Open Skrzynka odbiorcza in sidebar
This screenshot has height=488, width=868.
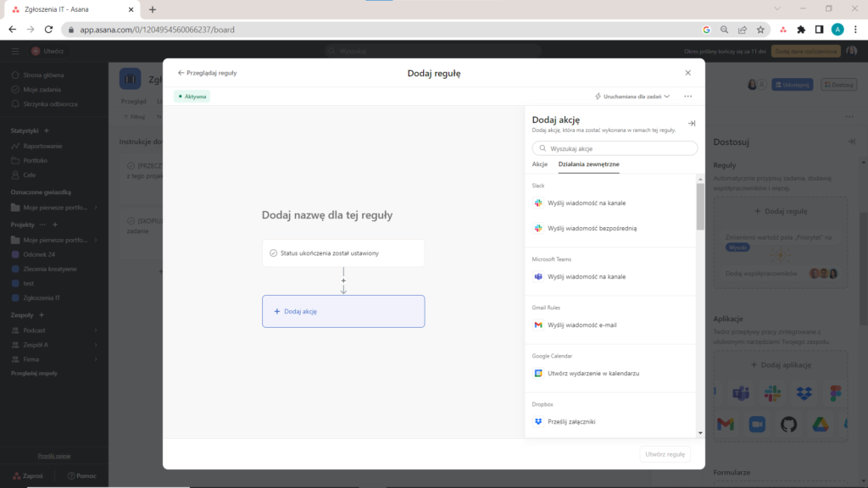[50, 104]
